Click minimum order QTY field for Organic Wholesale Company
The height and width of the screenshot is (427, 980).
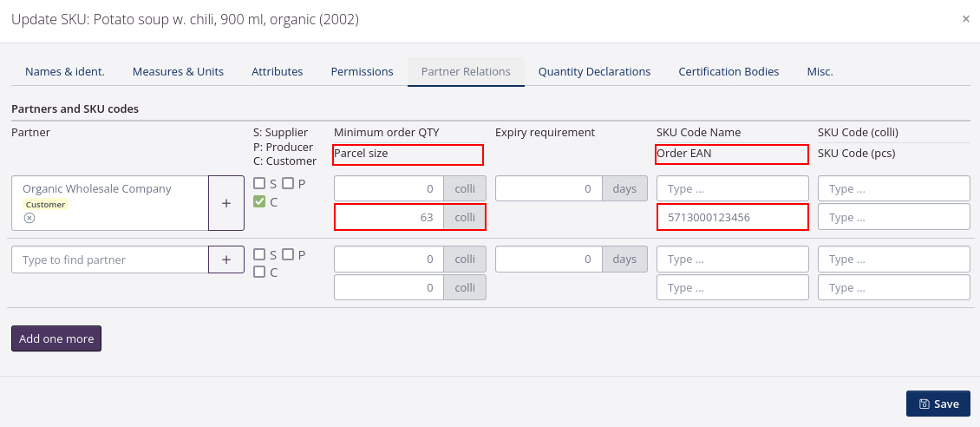click(x=389, y=189)
